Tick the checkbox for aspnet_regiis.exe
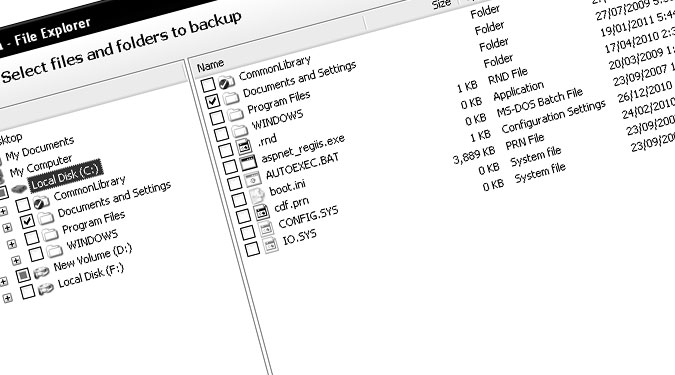 (230, 167)
